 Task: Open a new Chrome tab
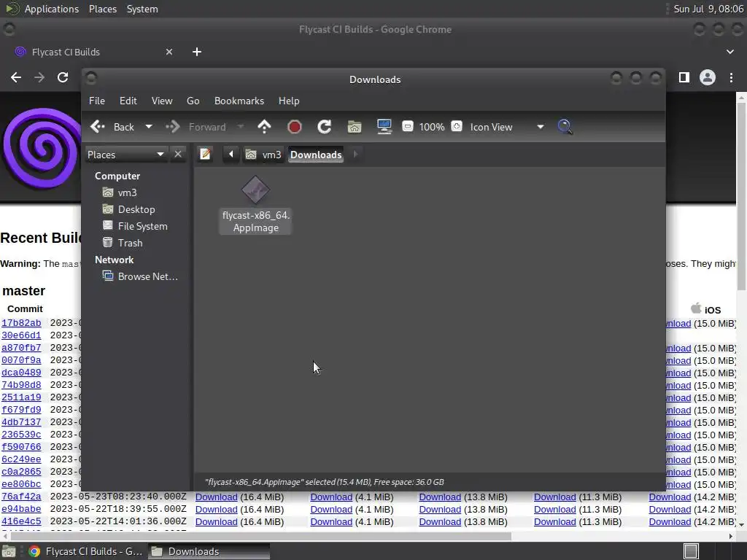tap(197, 52)
